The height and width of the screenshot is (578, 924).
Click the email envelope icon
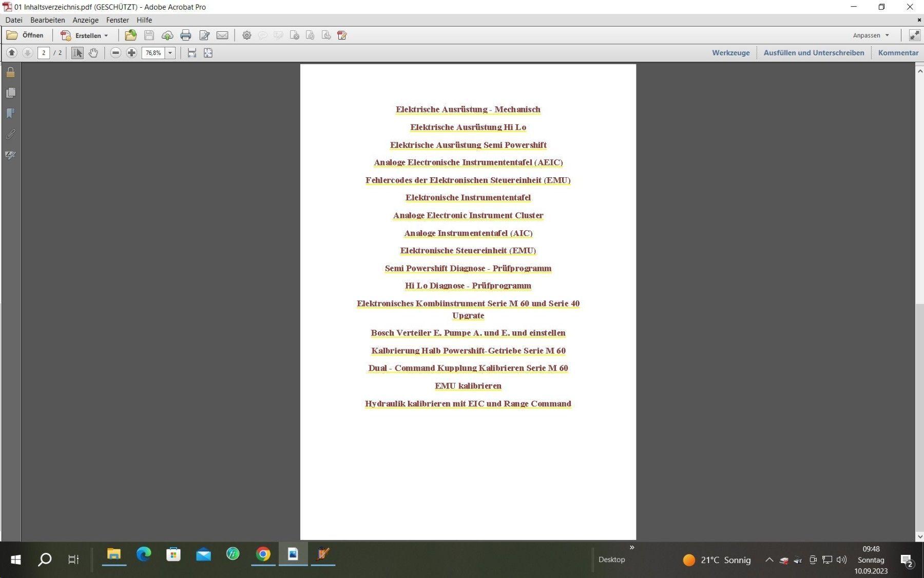(x=222, y=35)
